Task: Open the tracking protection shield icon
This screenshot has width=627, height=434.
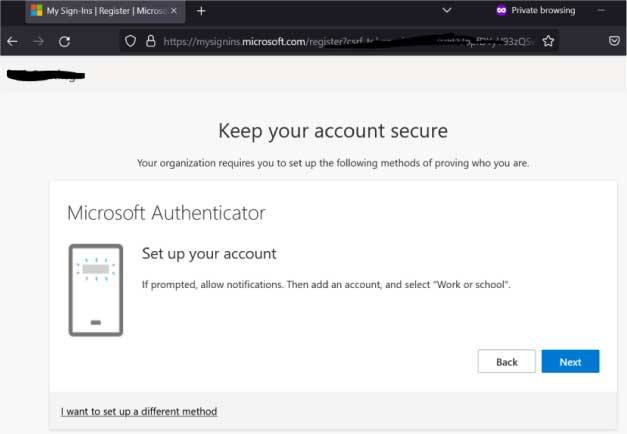Action: pos(130,42)
